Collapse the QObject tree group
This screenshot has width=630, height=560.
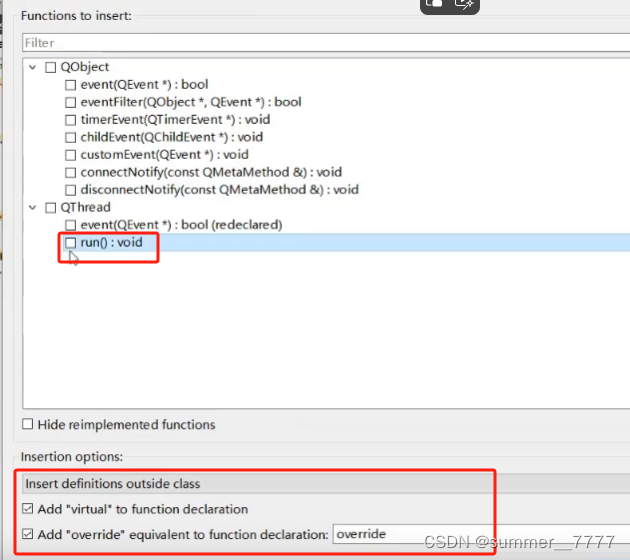[33, 67]
